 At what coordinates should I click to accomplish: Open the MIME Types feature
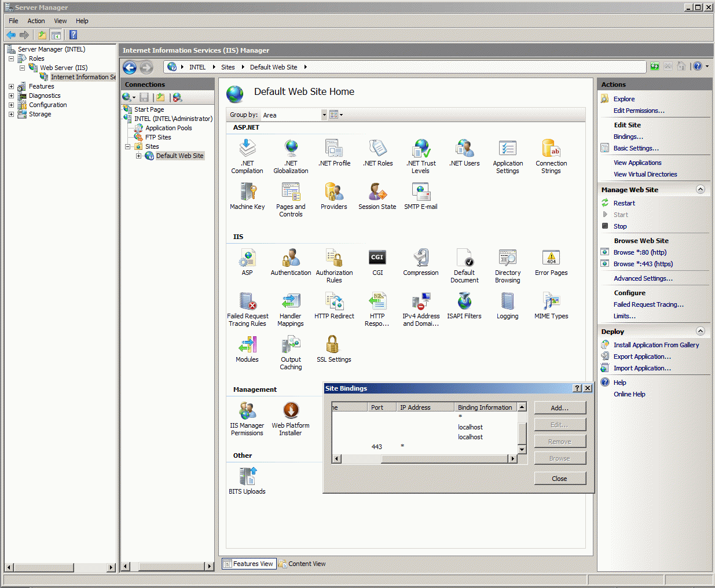pos(551,306)
